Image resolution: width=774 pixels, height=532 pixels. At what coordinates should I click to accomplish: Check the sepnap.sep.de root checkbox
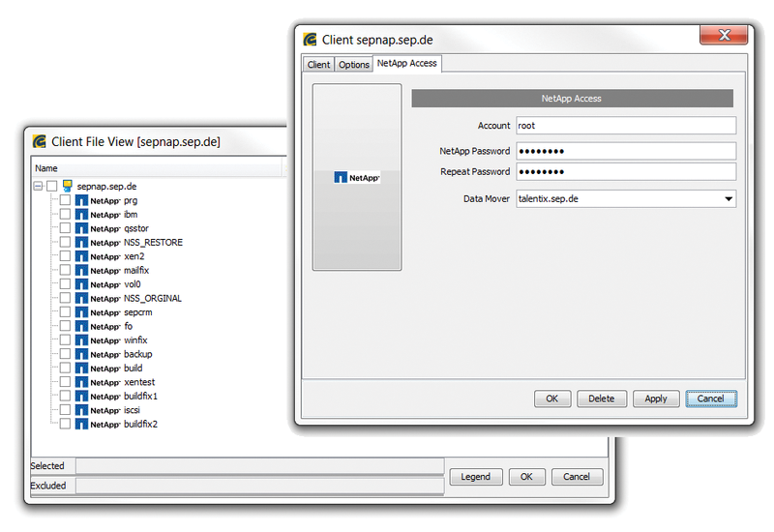coord(52,186)
